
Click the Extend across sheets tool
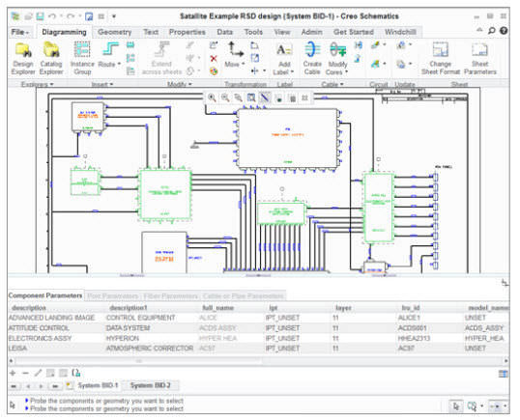pyautogui.click(x=161, y=58)
